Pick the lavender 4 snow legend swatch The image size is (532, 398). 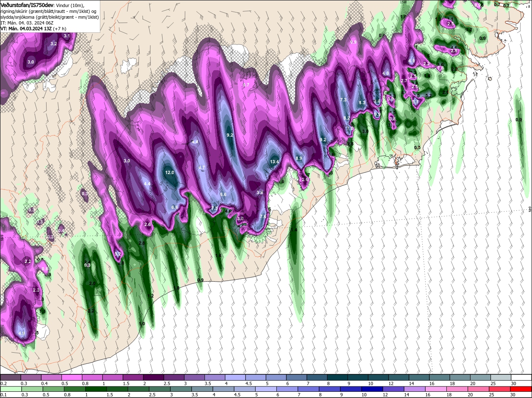point(235,378)
